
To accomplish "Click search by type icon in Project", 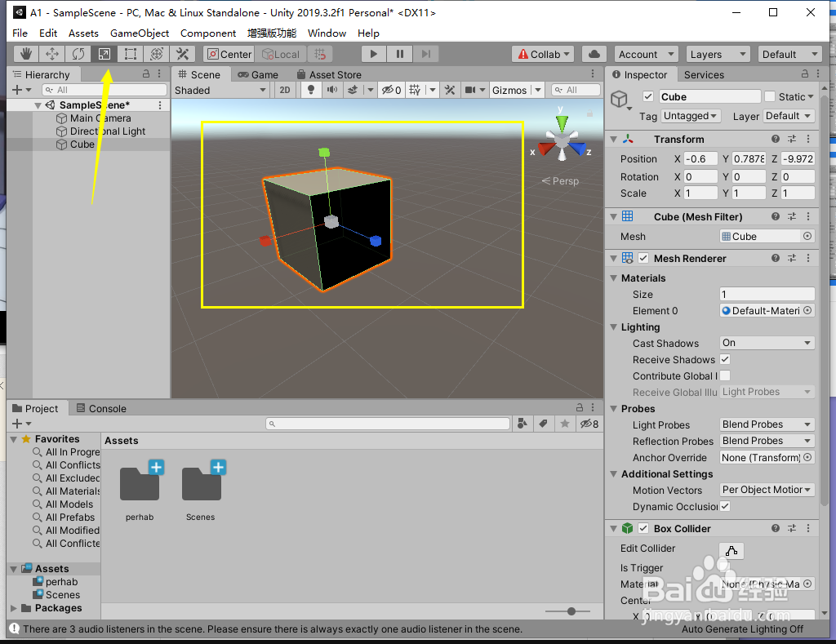I will (522, 424).
